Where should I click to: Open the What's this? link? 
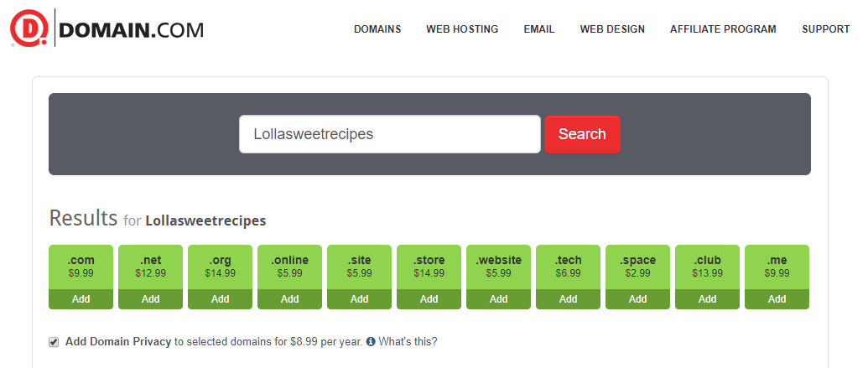(408, 342)
